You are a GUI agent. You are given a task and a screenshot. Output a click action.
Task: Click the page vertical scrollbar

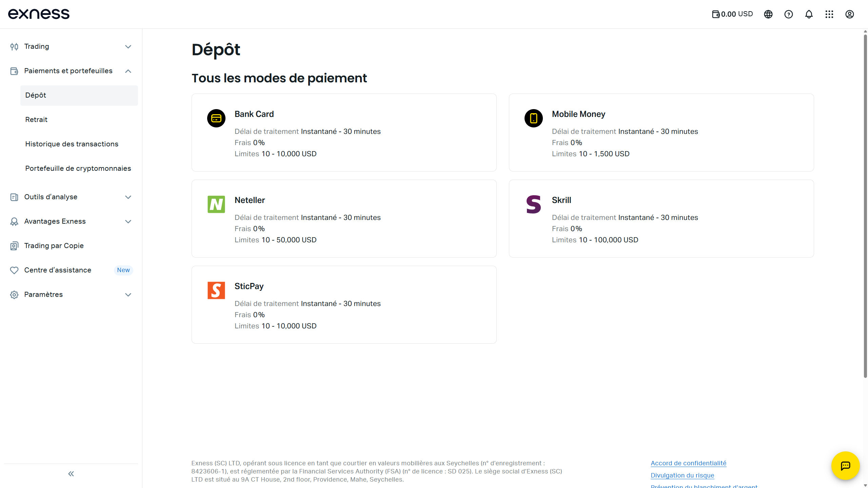coord(865,205)
